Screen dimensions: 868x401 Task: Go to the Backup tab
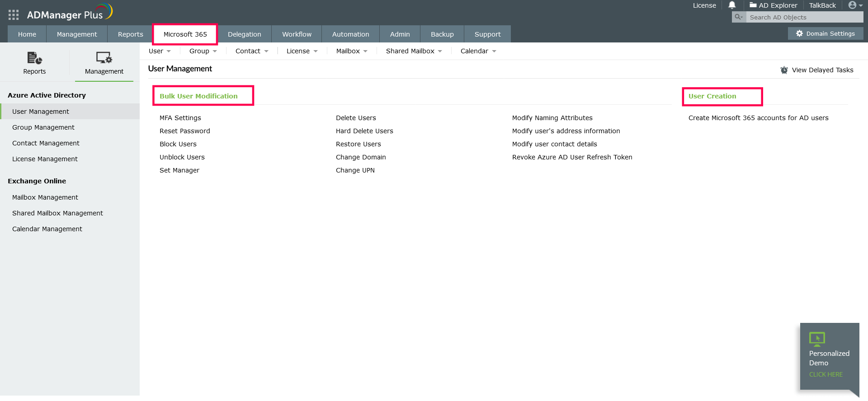tap(442, 34)
